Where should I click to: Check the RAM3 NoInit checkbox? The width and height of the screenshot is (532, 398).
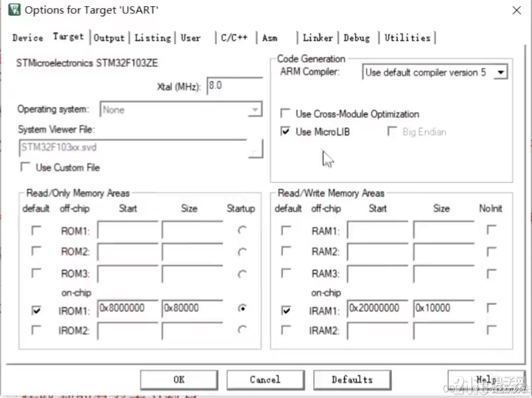pyautogui.click(x=491, y=273)
